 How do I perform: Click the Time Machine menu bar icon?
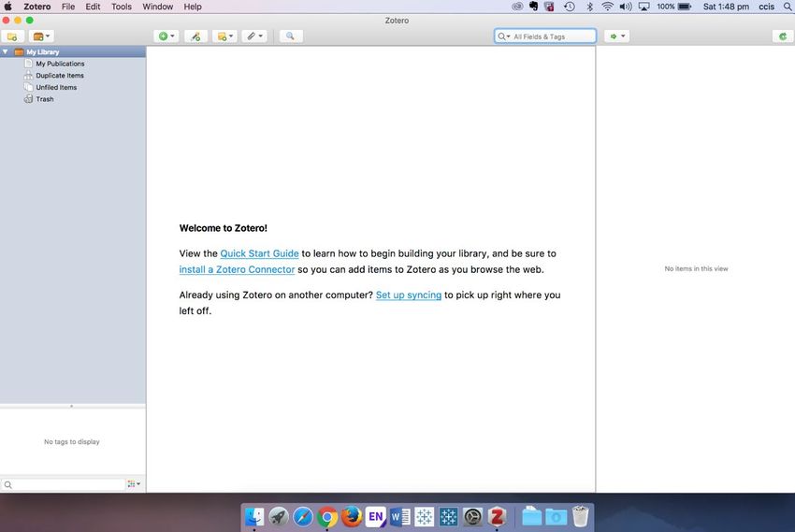pyautogui.click(x=570, y=7)
